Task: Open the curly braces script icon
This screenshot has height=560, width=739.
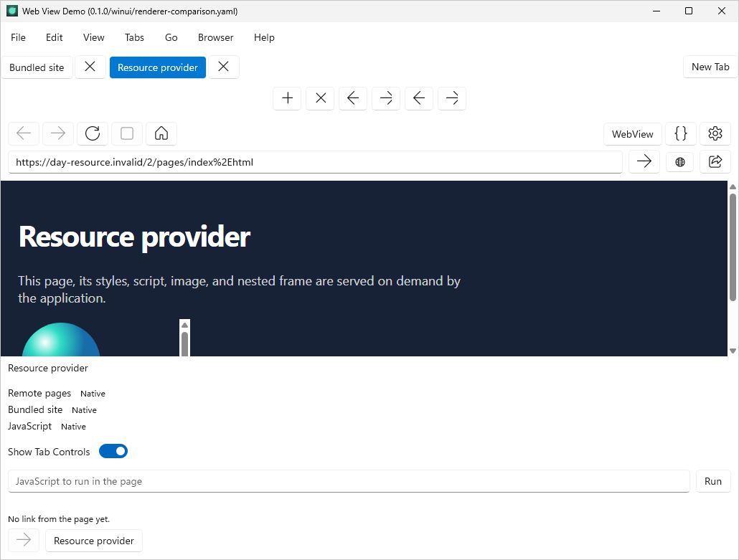Action: coord(681,134)
